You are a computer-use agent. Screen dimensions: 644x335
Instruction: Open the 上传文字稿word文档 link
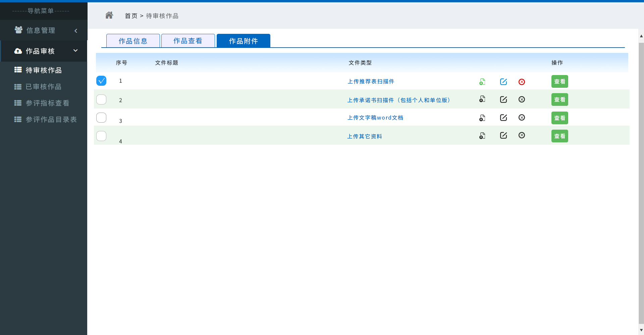(x=375, y=118)
